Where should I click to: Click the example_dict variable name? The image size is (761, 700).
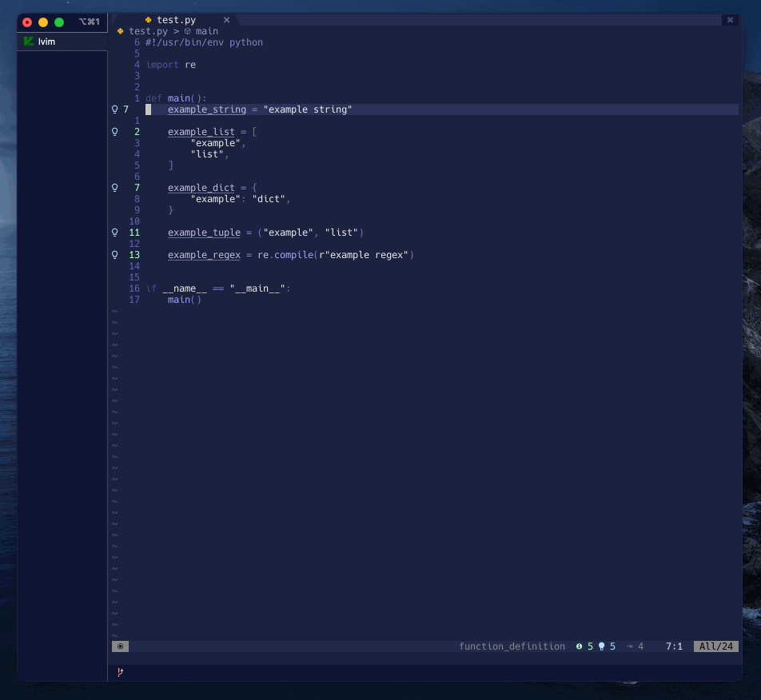(x=201, y=188)
